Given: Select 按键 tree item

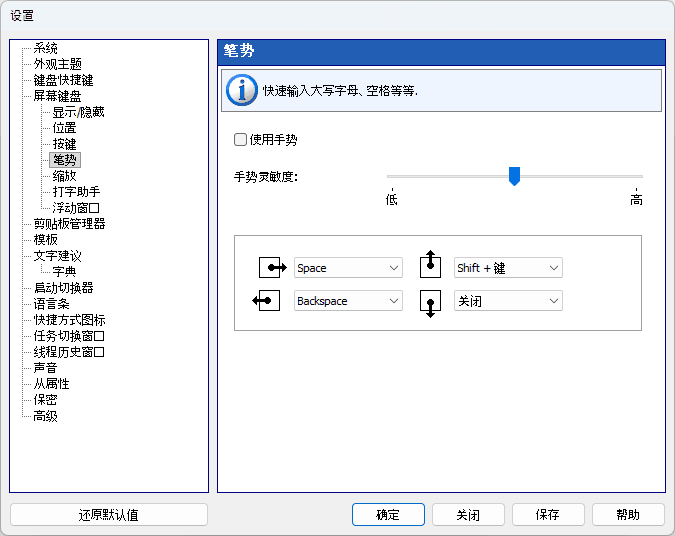Looking at the screenshot, I should pos(64,144).
